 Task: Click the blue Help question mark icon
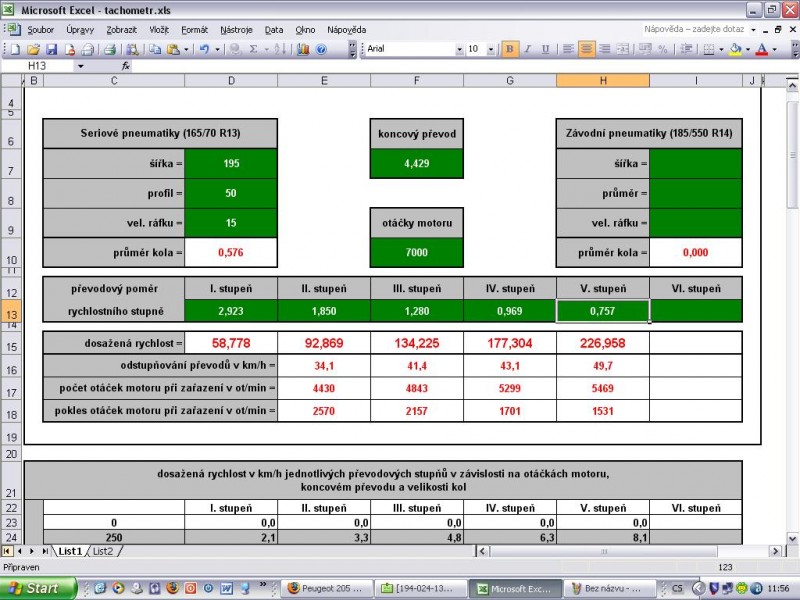click(321, 49)
